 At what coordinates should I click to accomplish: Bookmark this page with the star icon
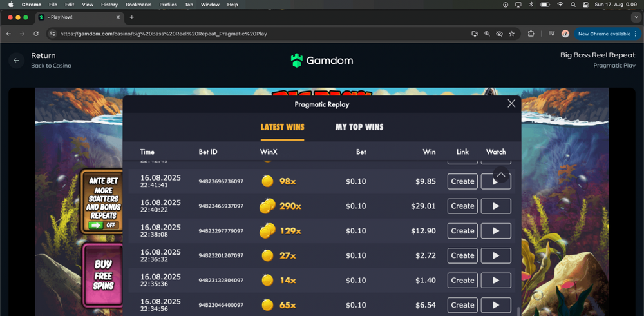pyautogui.click(x=512, y=34)
